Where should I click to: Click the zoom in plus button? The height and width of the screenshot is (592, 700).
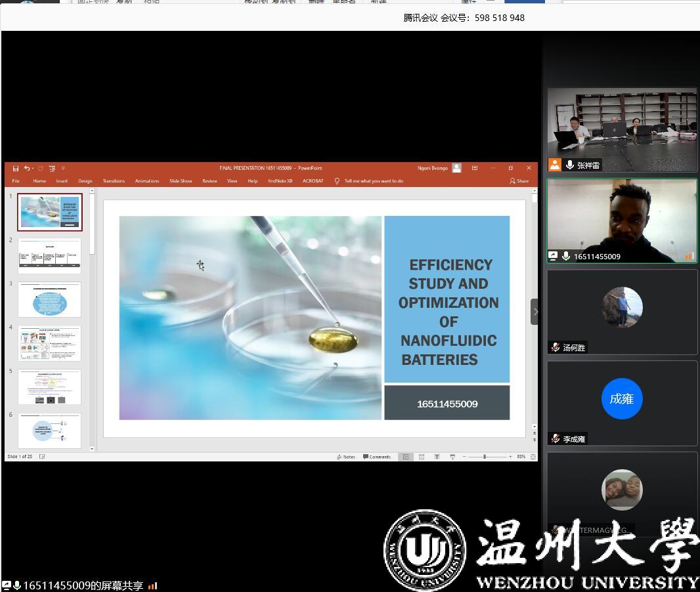pyautogui.click(x=510, y=457)
